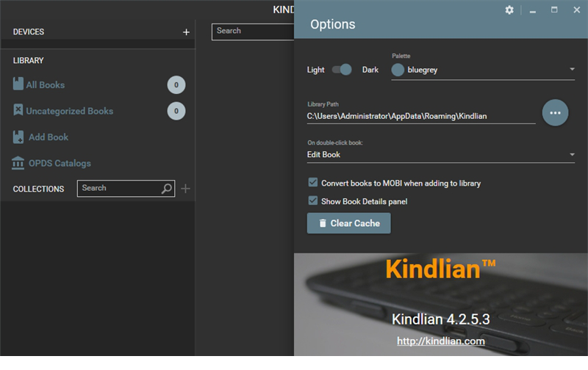588x370 pixels.
Task: Click the Add Book icon
Action: 18,137
